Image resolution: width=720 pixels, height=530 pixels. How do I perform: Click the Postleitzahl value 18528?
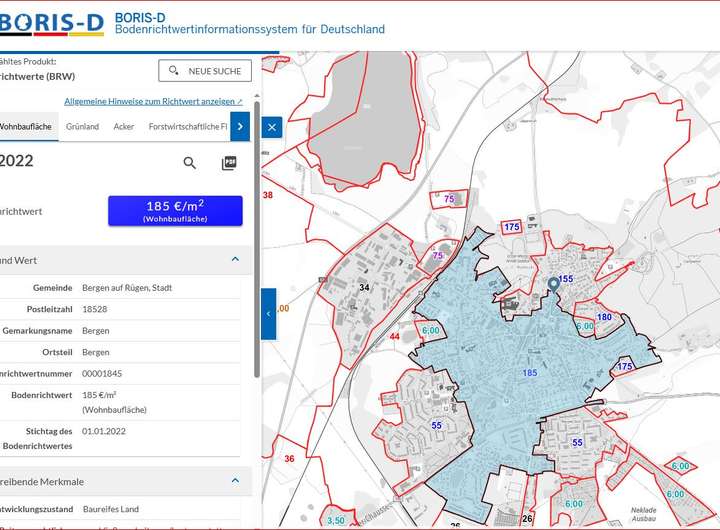[95, 309]
